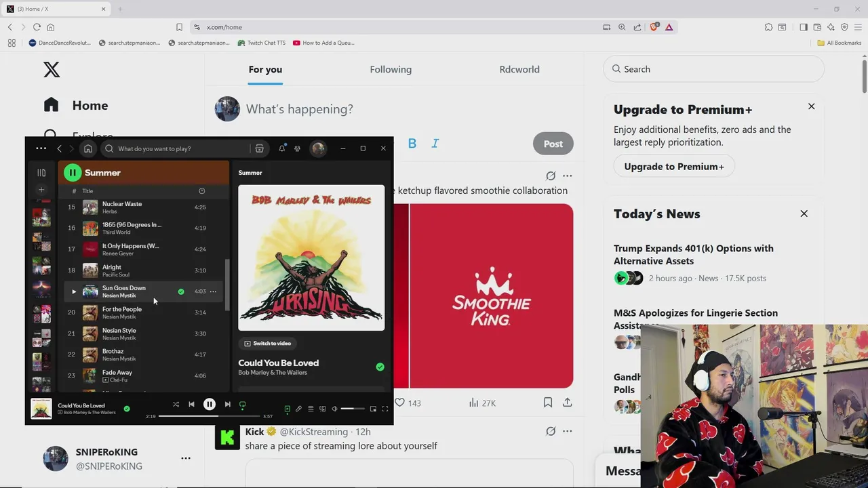This screenshot has height=488, width=868.
Task: Toggle the browser sidebar panel
Action: click(x=804, y=27)
